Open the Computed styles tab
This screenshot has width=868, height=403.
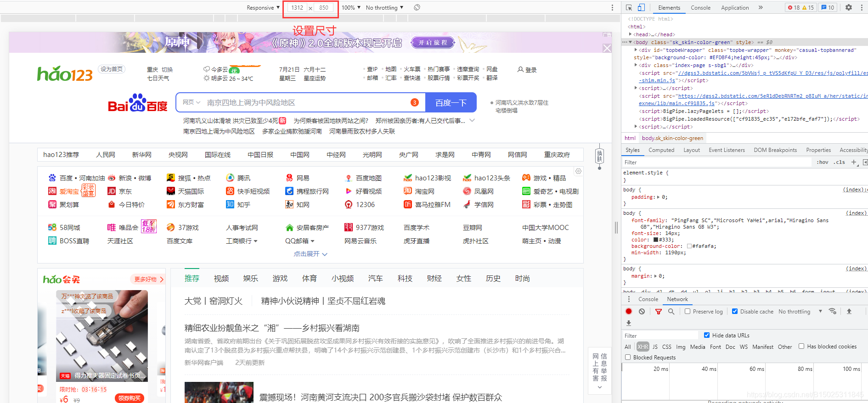point(661,150)
